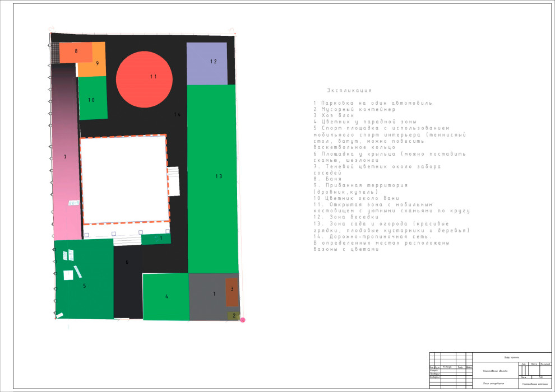555x392 pixels.
Task: Select the purple gazebo zone 12
Action: tap(207, 63)
